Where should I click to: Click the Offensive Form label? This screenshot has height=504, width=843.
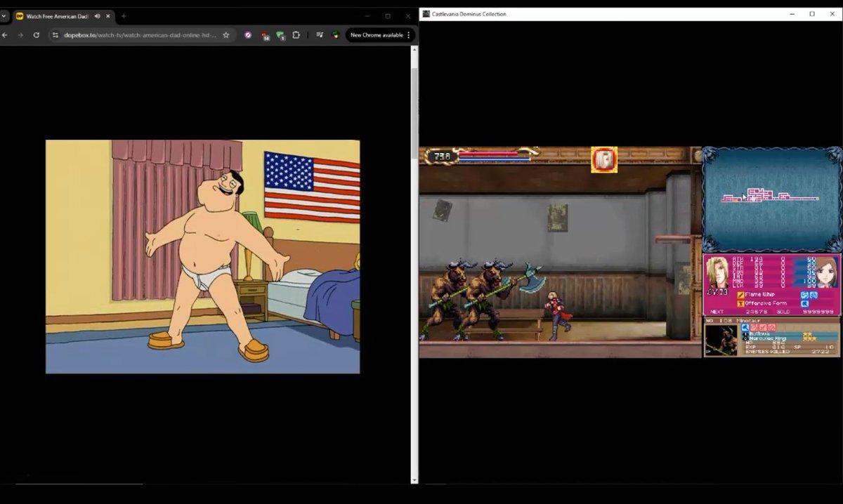pyautogui.click(x=766, y=303)
